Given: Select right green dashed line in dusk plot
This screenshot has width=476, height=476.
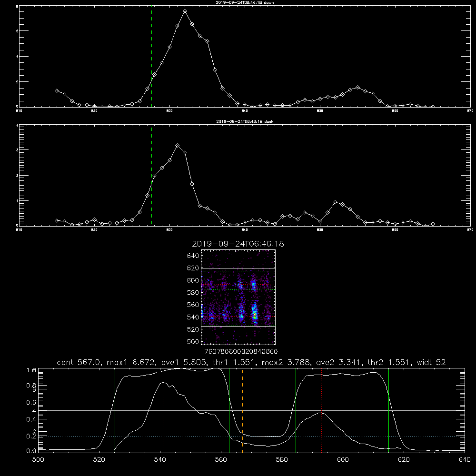Looking at the screenshot, I should pos(263,176).
